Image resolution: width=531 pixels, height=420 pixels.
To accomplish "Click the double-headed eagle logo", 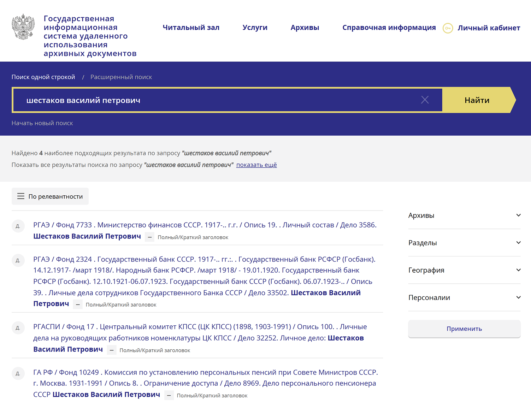I will [23, 27].
